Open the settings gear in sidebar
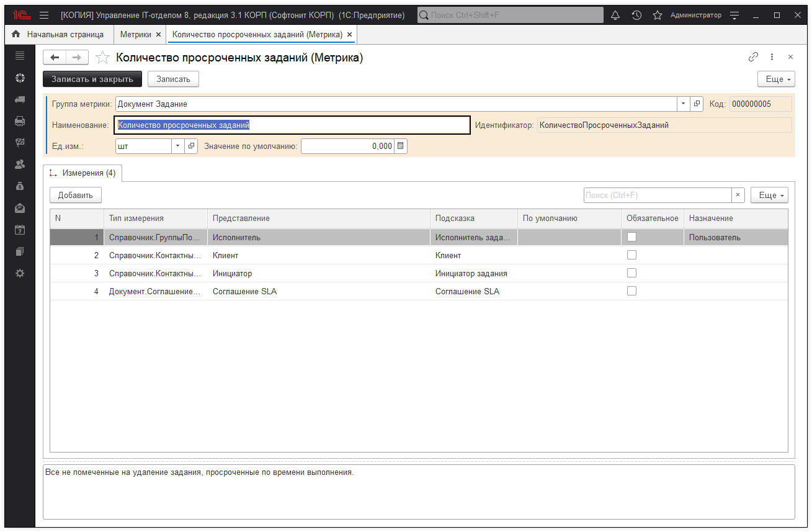The width and height of the screenshot is (812, 532). click(20, 273)
